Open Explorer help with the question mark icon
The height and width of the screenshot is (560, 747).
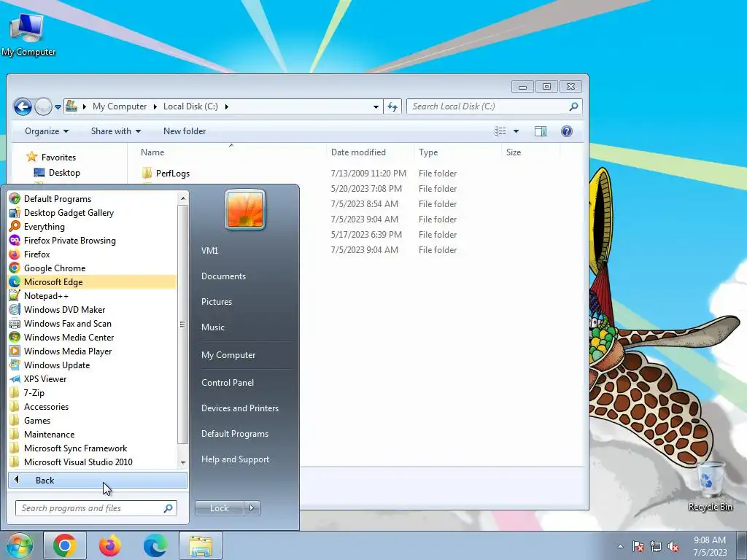coord(566,131)
